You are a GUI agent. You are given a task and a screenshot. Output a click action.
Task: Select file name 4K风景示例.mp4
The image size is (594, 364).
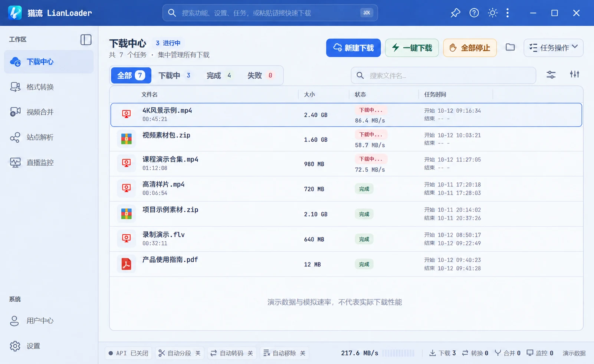[167, 110]
